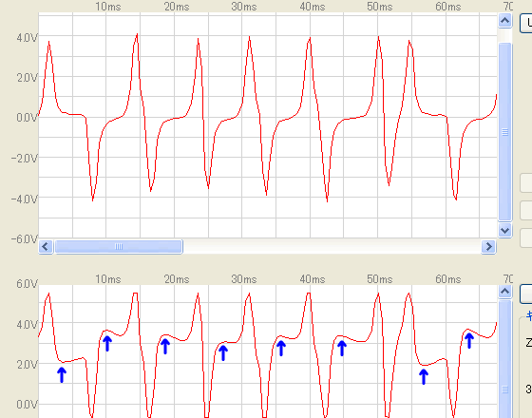
Task: Click the lower chart's vertical scrollbar thumb
Action: click(504, 360)
